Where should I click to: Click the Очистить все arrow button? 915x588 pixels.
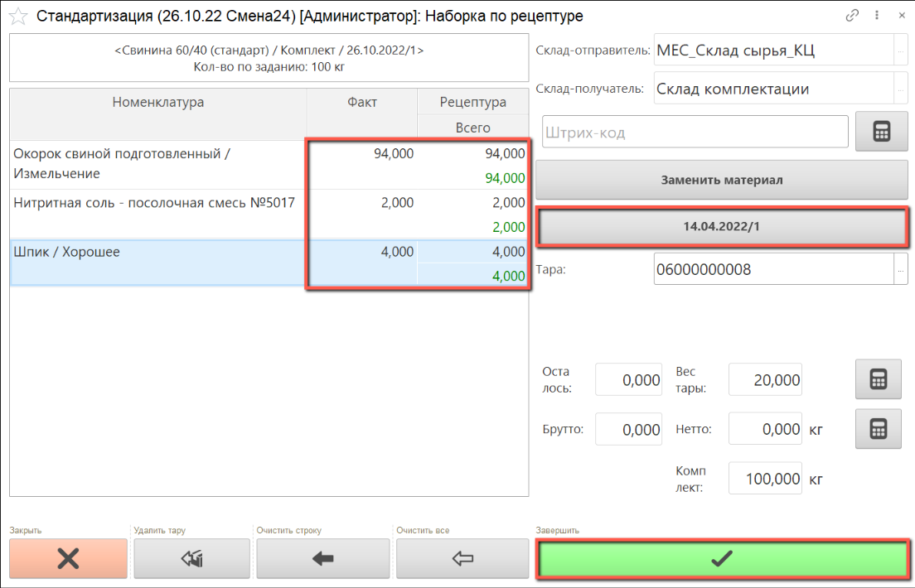click(x=462, y=559)
